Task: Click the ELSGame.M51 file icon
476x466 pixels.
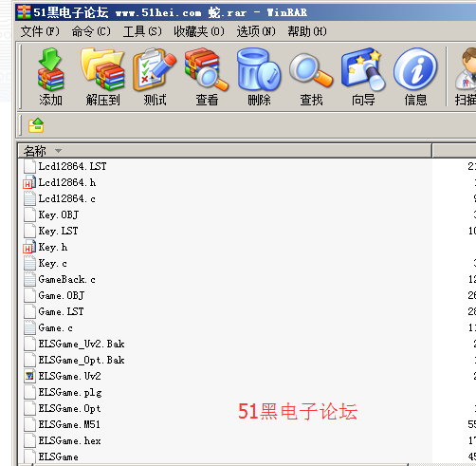Action: [x=29, y=424]
